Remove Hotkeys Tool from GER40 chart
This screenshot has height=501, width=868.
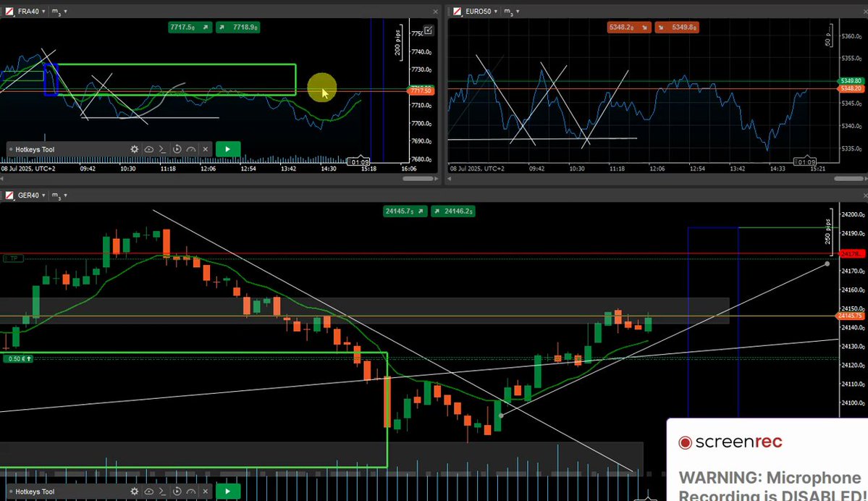coord(206,492)
